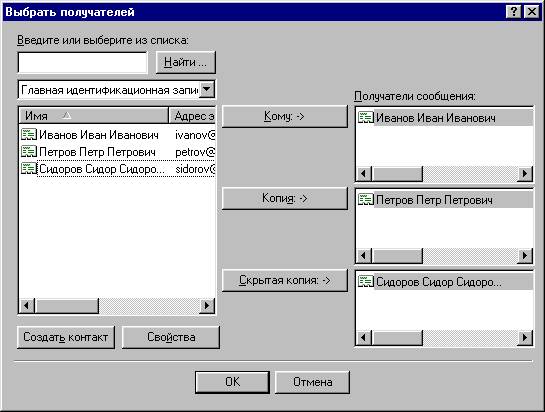Click the right scroll arrow of contacts list
545x412 pixels.
pyautogui.click(x=207, y=306)
